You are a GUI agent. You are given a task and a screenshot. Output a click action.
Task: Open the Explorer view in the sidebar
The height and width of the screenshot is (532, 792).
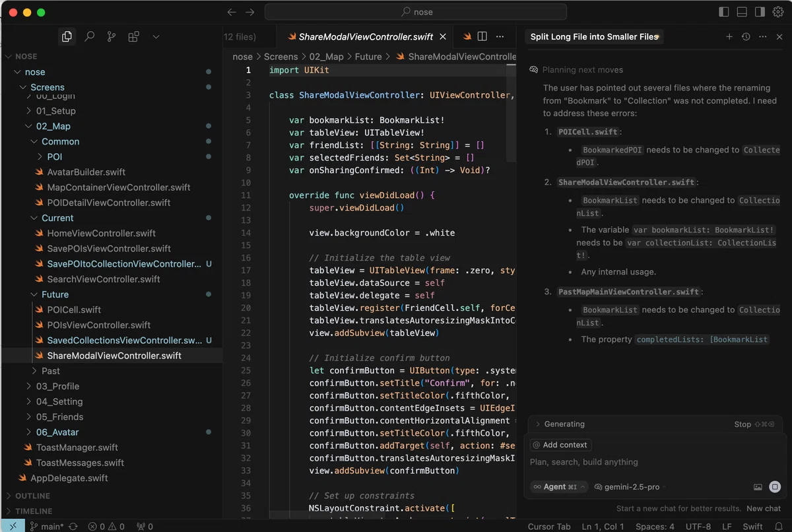pos(67,37)
